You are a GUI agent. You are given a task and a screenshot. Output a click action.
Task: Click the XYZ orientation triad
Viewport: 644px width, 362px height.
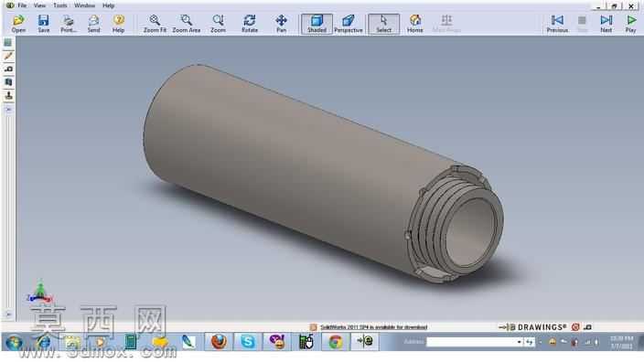coord(39,292)
